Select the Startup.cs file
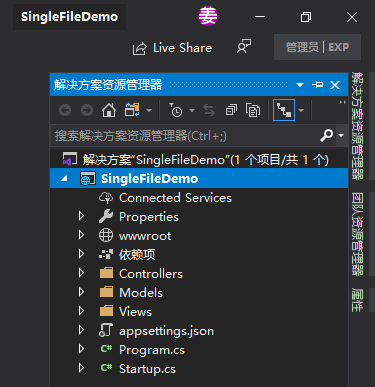This screenshot has width=375, height=387. pyautogui.click(x=147, y=369)
